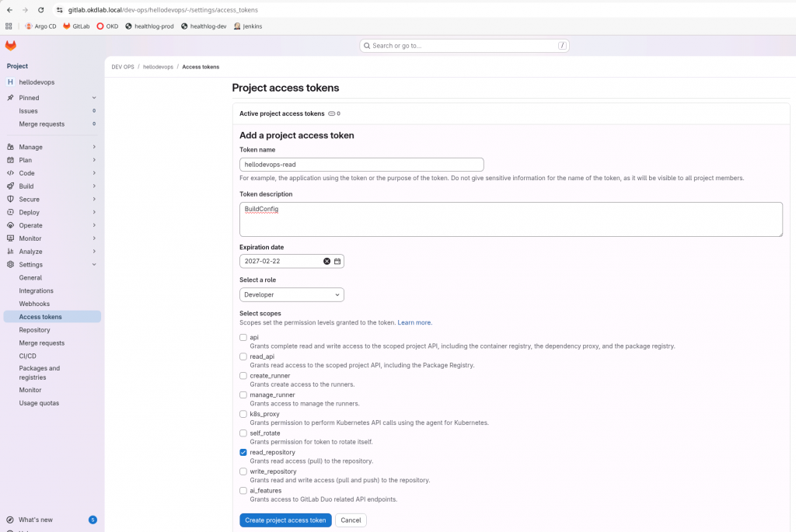Go to CI/CD settings page
Viewport: 796px width, 532px height.
pyautogui.click(x=28, y=356)
